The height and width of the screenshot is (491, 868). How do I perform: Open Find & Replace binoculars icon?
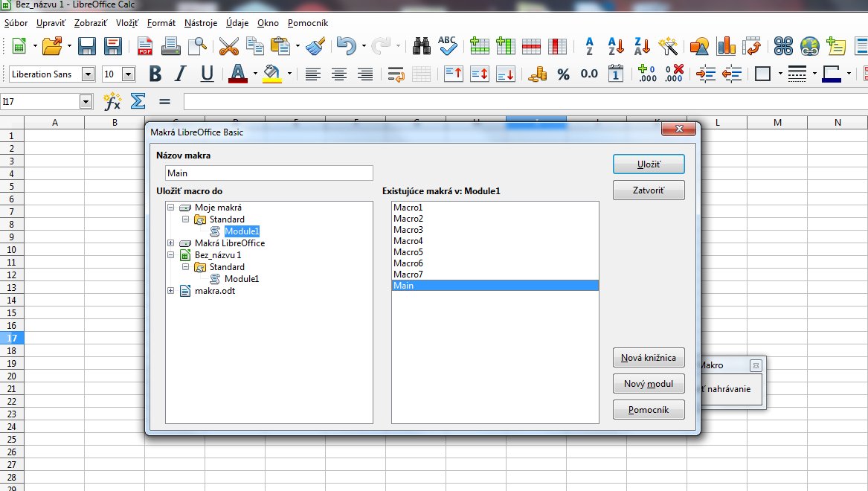421,46
